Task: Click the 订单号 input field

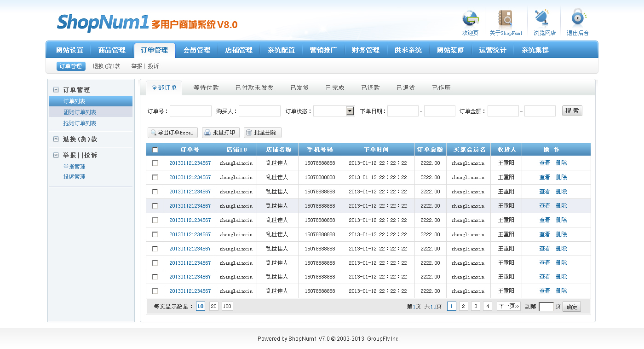Action: [191, 111]
